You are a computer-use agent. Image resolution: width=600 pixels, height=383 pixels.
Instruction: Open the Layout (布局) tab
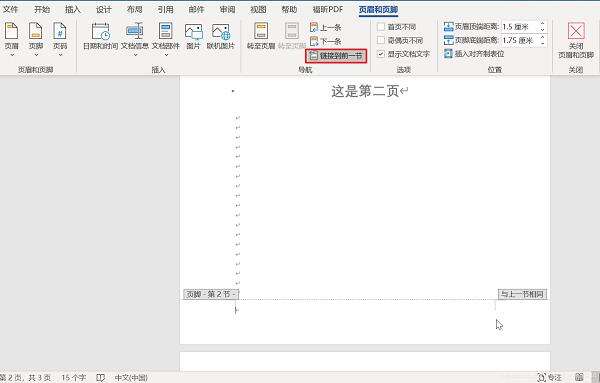(134, 9)
